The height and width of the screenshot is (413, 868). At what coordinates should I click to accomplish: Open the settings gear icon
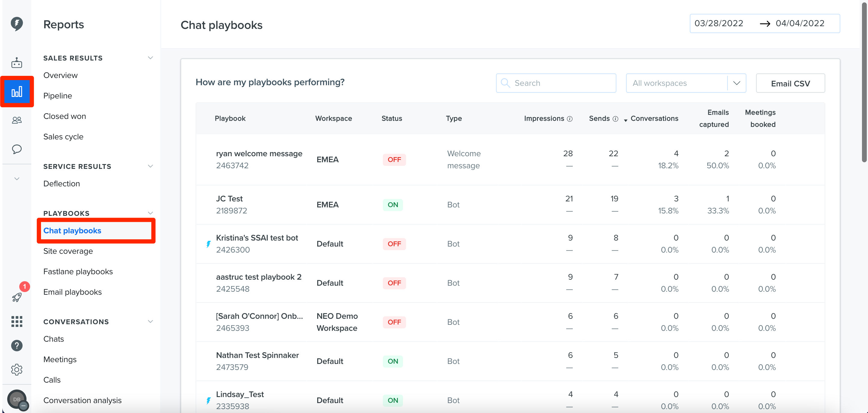[17, 370]
